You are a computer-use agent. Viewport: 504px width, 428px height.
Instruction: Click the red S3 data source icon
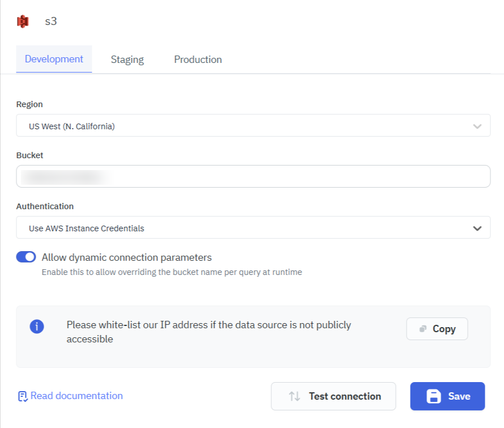click(23, 21)
